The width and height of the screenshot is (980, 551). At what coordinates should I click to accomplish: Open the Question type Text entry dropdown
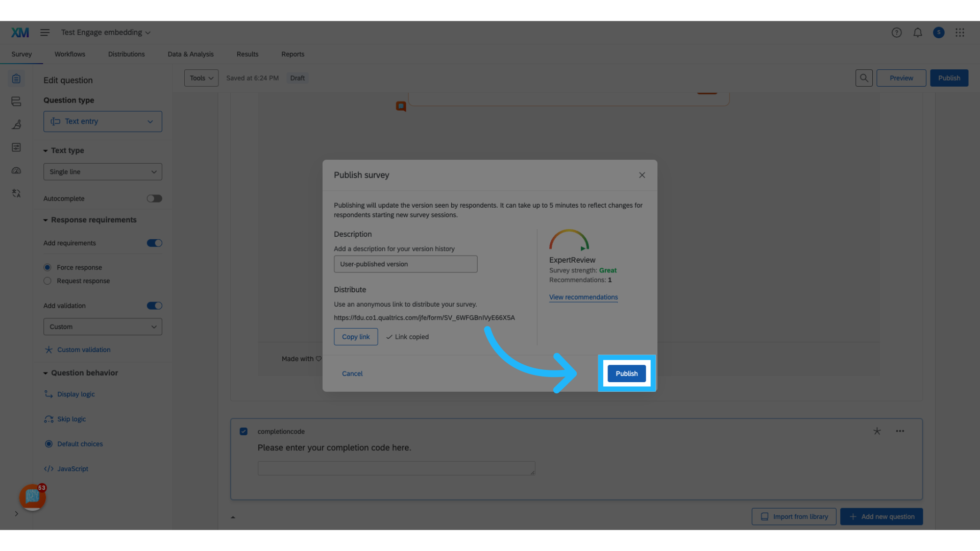point(103,121)
